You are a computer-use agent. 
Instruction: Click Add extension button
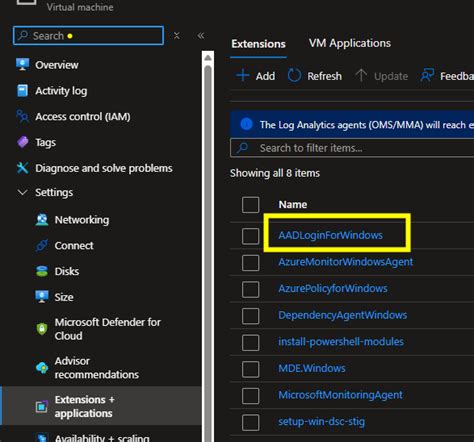click(x=256, y=76)
